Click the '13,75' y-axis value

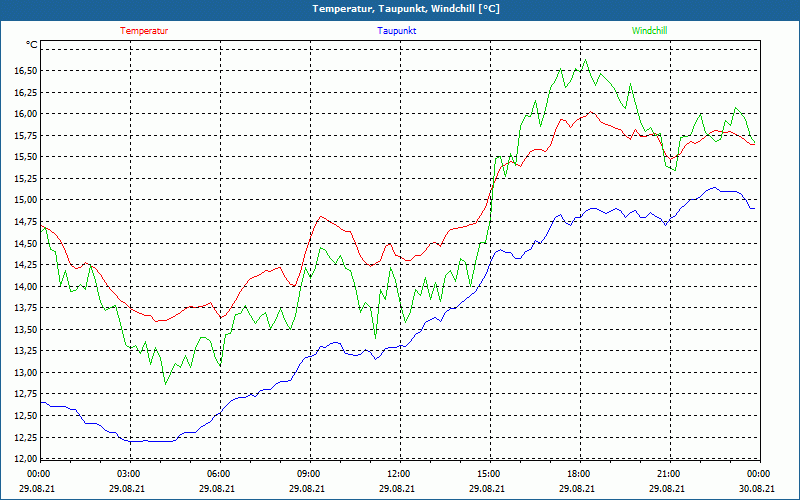pyautogui.click(x=26, y=308)
